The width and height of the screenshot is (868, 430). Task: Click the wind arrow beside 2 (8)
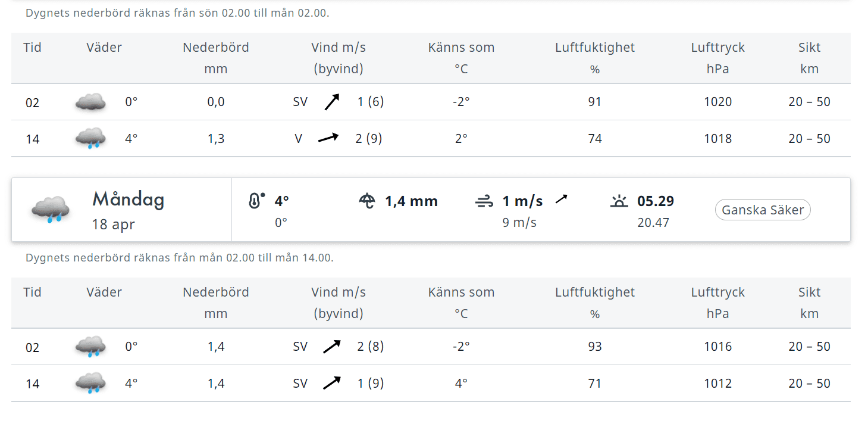pyautogui.click(x=332, y=346)
